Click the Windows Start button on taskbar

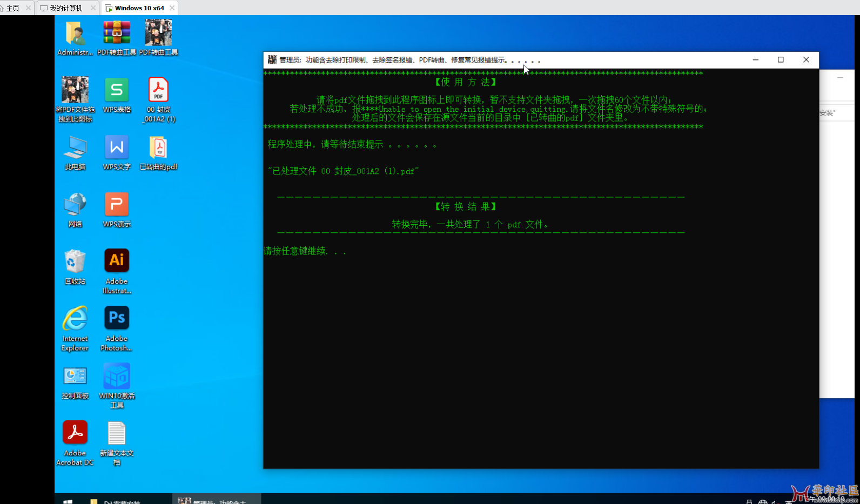point(68,501)
